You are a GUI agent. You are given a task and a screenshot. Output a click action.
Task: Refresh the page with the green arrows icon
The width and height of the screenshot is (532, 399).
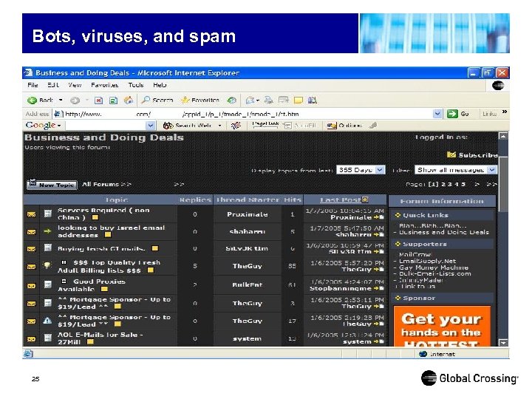[113, 100]
